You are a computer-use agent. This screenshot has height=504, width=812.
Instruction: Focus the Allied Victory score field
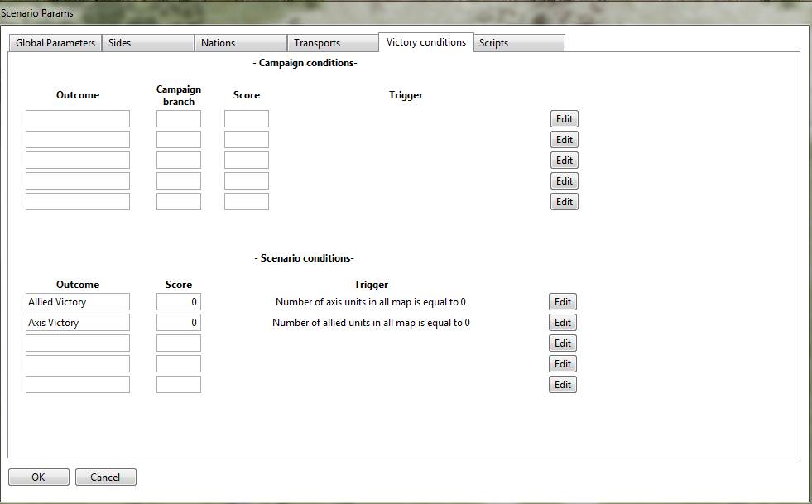click(x=179, y=302)
